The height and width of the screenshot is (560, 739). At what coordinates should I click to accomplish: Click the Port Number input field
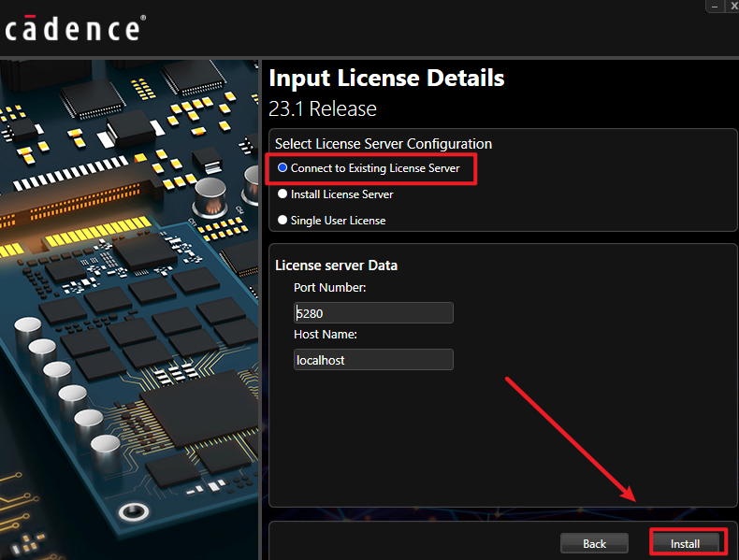[373, 313]
